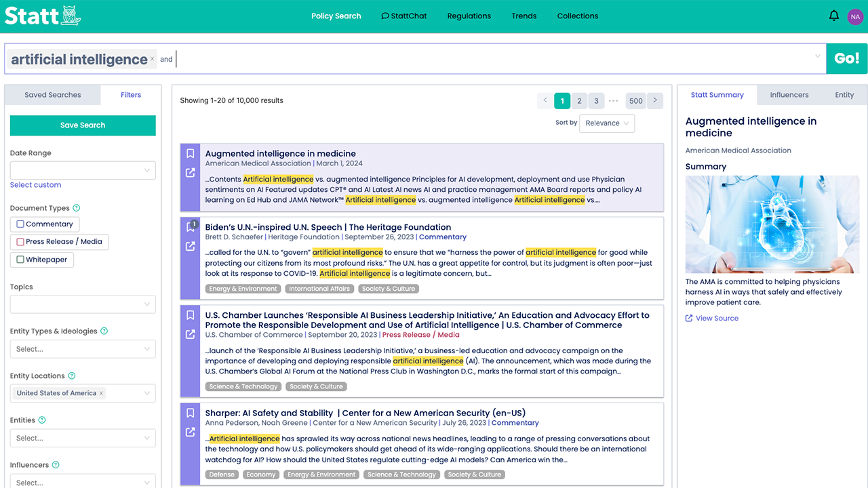Click the View Source link
Image resolution: width=868 pixels, height=488 pixels.
pyautogui.click(x=712, y=319)
